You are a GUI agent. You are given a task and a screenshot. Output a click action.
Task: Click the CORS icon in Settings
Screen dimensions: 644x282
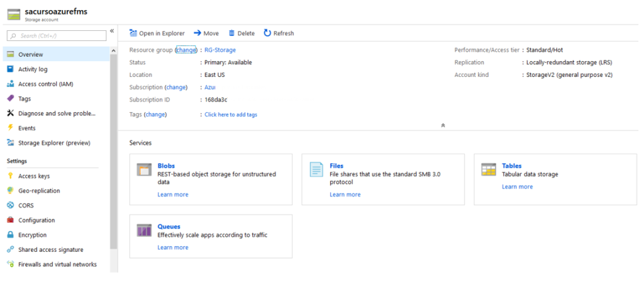point(11,206)
